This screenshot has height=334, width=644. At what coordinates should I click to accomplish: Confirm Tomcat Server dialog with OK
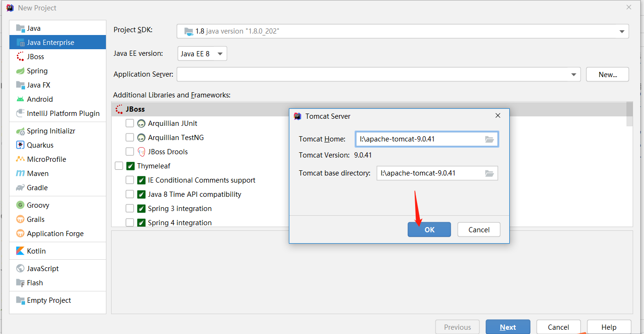tap(429, 229)
